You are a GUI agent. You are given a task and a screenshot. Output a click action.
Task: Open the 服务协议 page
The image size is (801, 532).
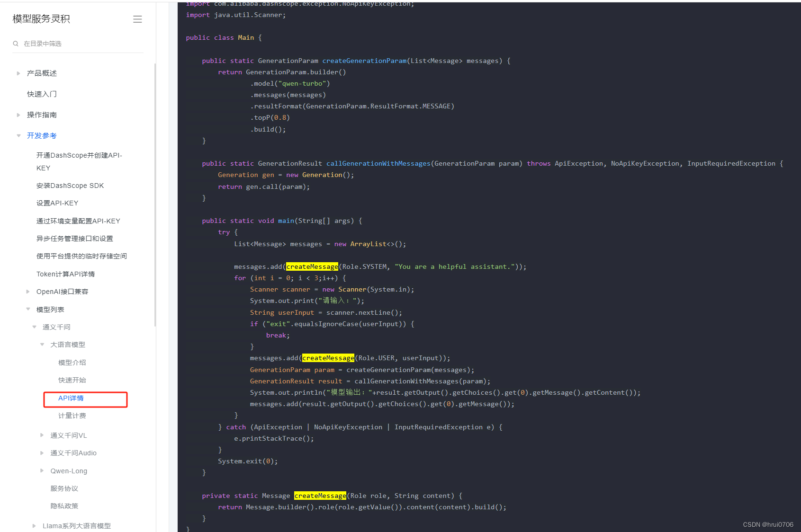point(64,488)
